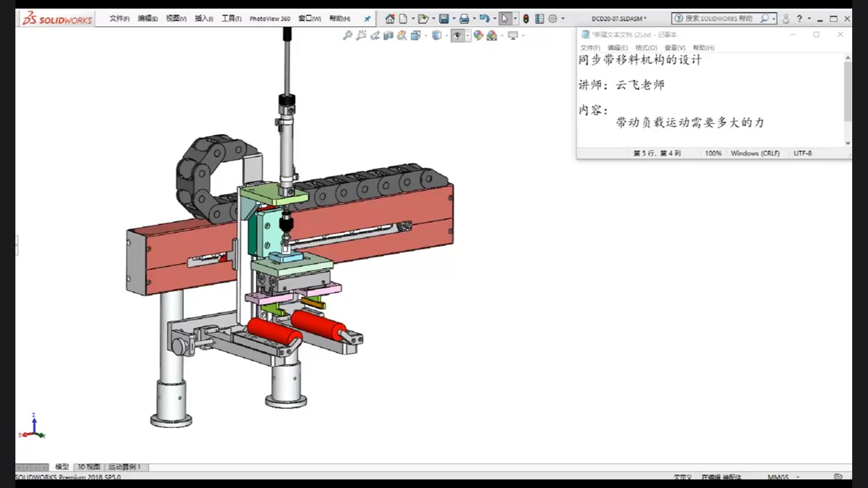The width and height of the screenshot is (868, 488).
Task: Save the assembly with the floppy icon
Action: tap(444, 19)
